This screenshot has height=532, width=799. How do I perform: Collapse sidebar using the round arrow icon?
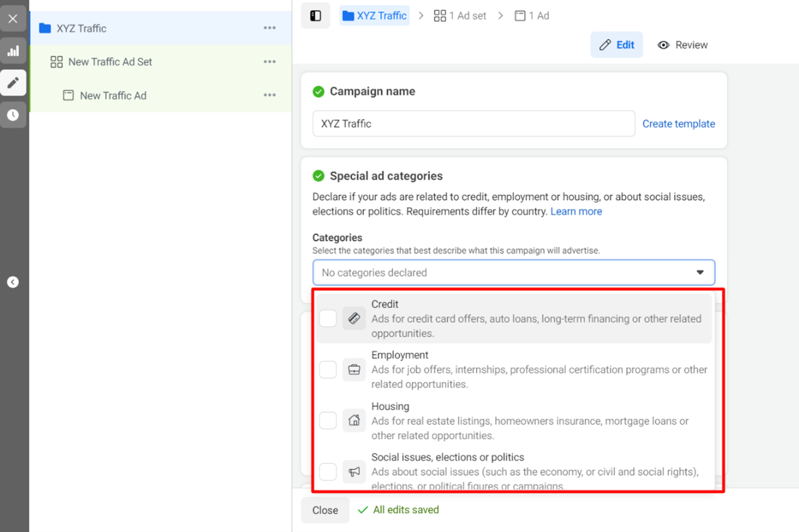click(x=13, y=282)
